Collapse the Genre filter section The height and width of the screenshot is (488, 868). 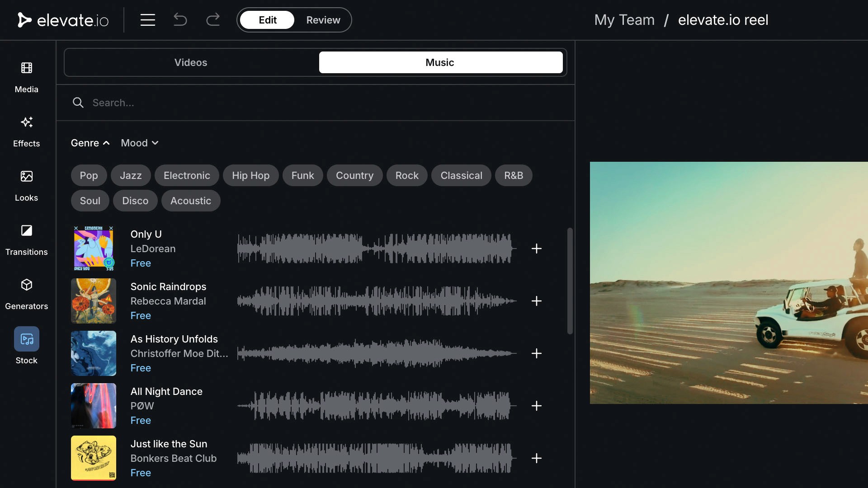coord(90,143)
